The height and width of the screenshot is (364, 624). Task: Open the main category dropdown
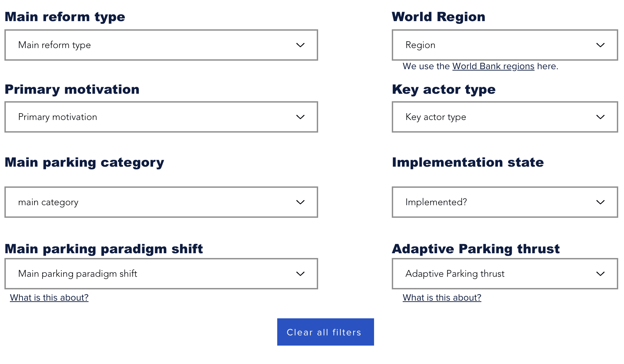tap(161, 202)
